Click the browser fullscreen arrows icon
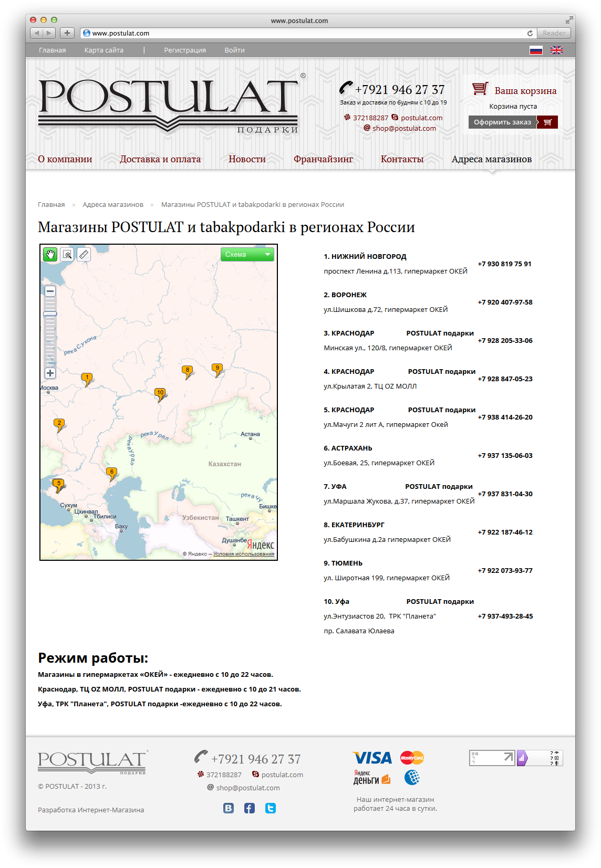This screenshot has height=868, width=601. click(x=569, y=20)
